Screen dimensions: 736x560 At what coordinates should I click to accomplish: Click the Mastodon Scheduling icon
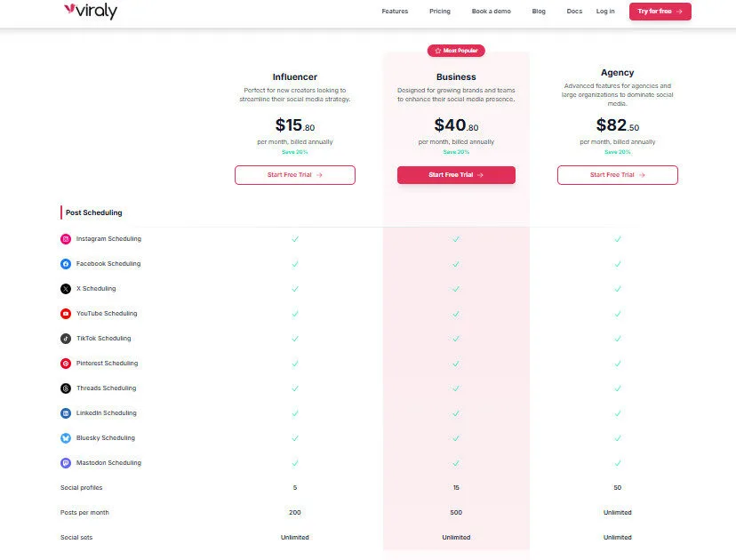tap(63, 462)
